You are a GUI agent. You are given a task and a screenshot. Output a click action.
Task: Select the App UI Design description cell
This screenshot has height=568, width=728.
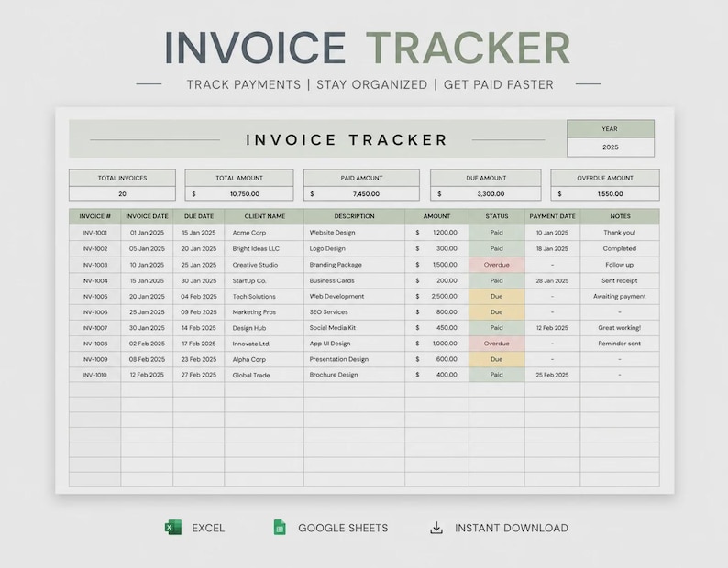[354, 344]
